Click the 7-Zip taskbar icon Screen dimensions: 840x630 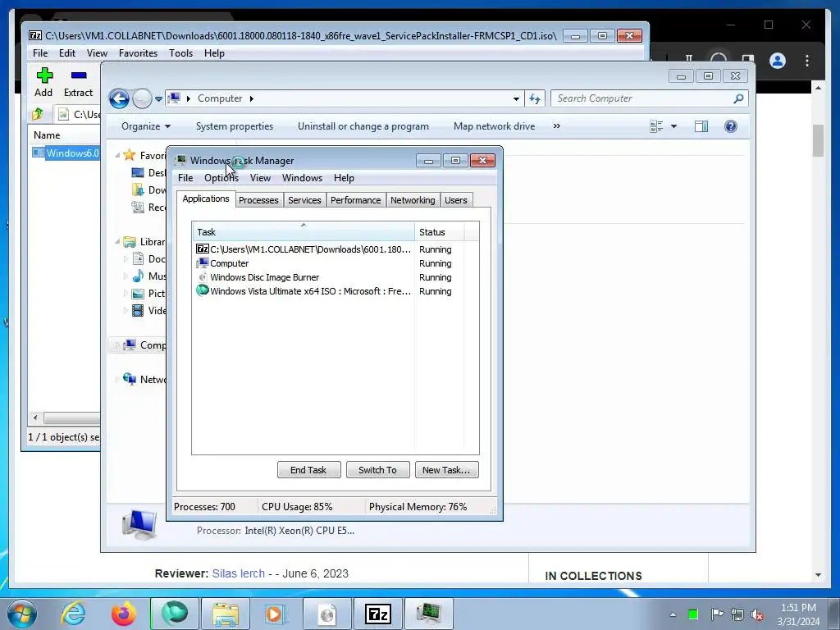[377, 614]
